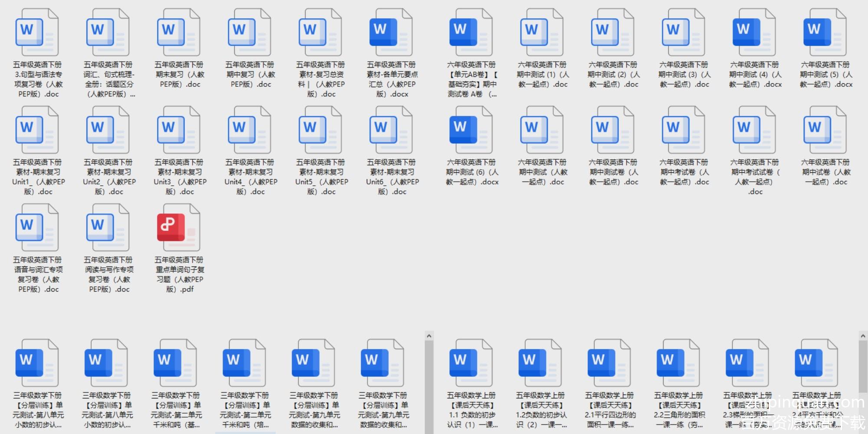Open 五年级英语下册 期末复习 (人教PEP版).doc
This screenshot has height=434, width=868.
(179, 49)
